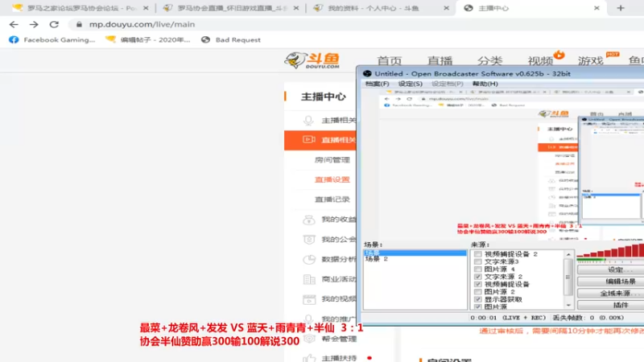Click the thumbs-up icon beside 主播扶持
Viewport: 644px width, 362px height.
coord(309,358)
